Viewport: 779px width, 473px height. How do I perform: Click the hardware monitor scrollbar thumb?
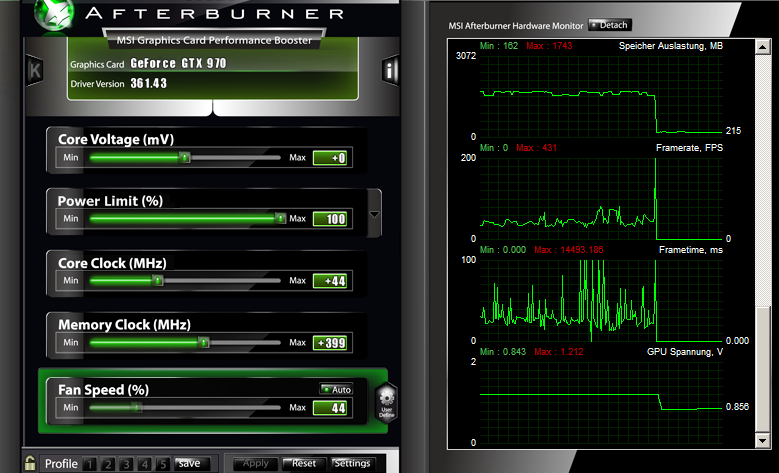pyautogui.click(x=762, y=370)
